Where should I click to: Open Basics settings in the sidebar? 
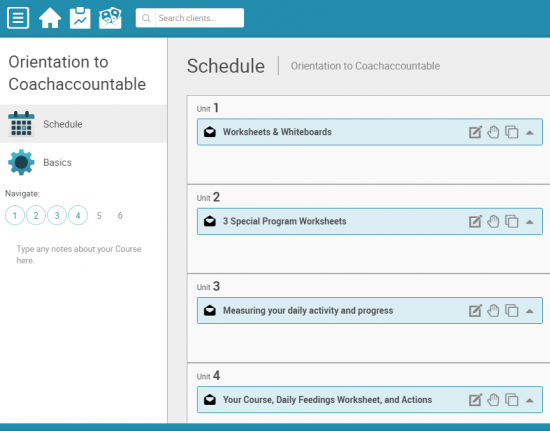click(83, 162)
